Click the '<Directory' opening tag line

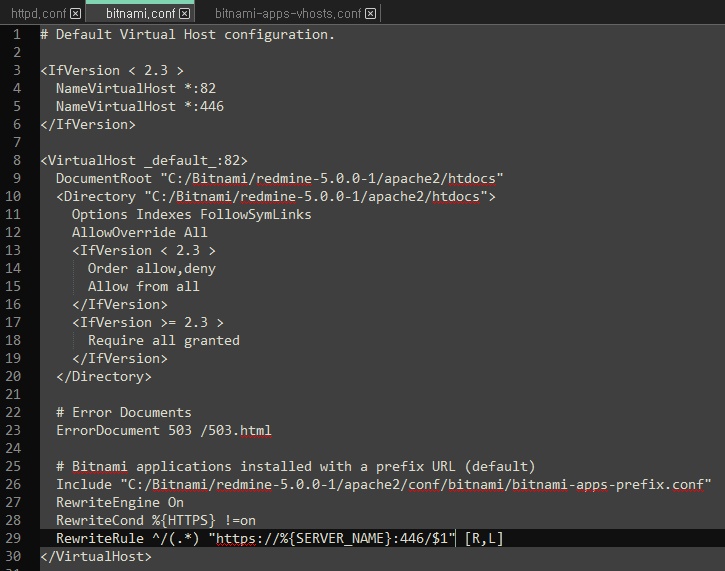276,196
